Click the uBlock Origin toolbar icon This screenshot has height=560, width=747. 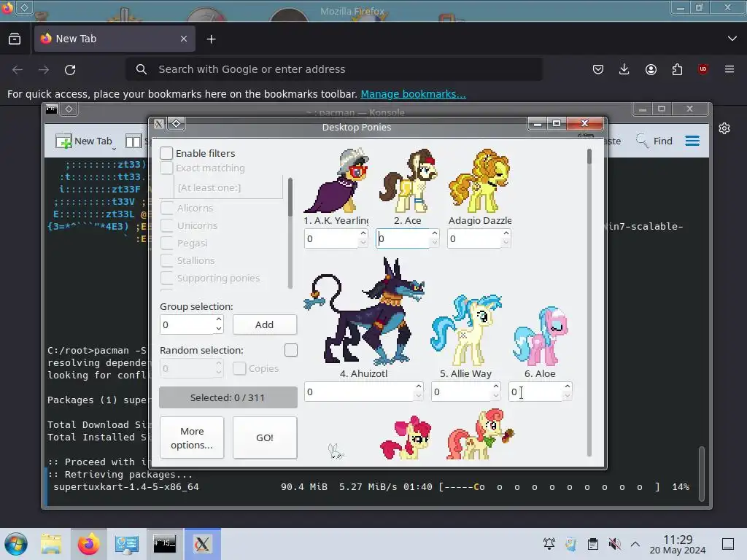(703, 69)
